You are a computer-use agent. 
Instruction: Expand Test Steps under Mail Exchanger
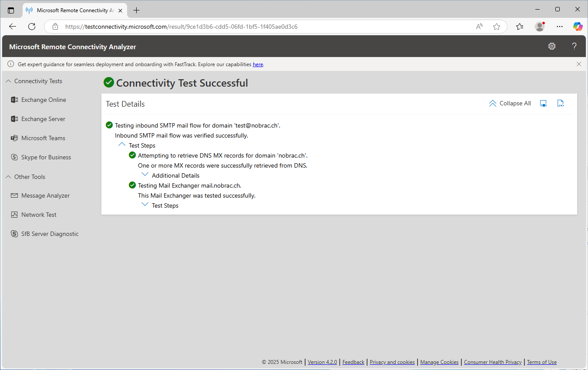coord(145,205)
